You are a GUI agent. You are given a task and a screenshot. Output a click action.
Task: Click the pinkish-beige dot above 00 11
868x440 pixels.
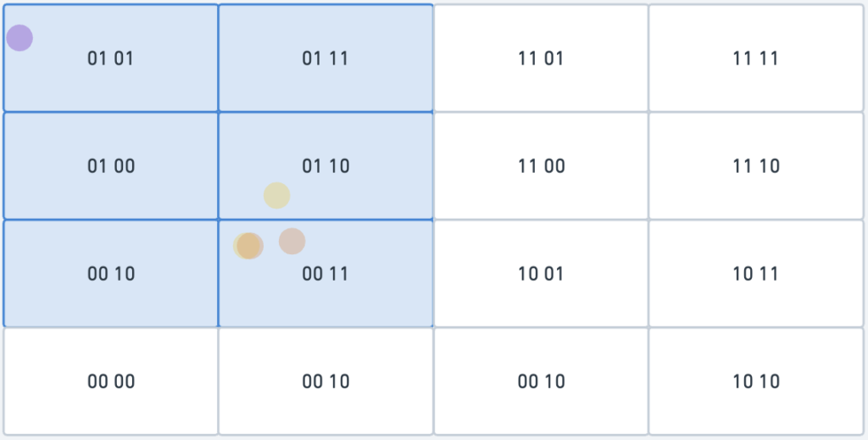pyautogui.click(x=292, y=242)
